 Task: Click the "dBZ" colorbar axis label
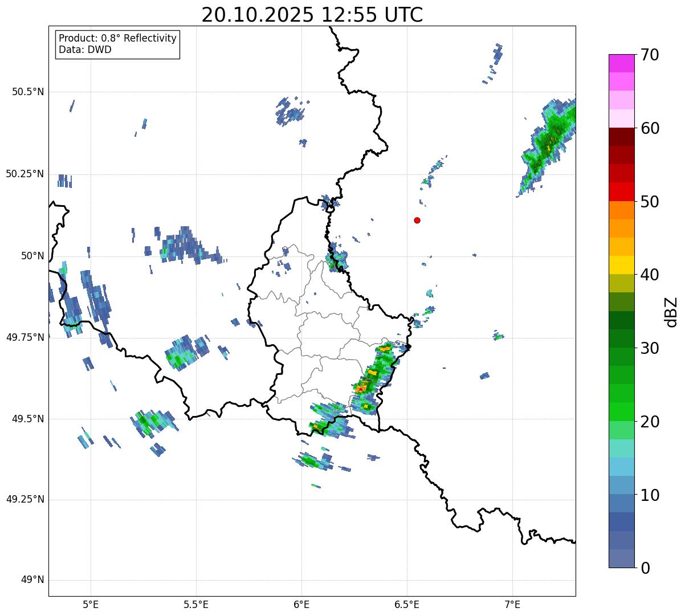point(671,312)
